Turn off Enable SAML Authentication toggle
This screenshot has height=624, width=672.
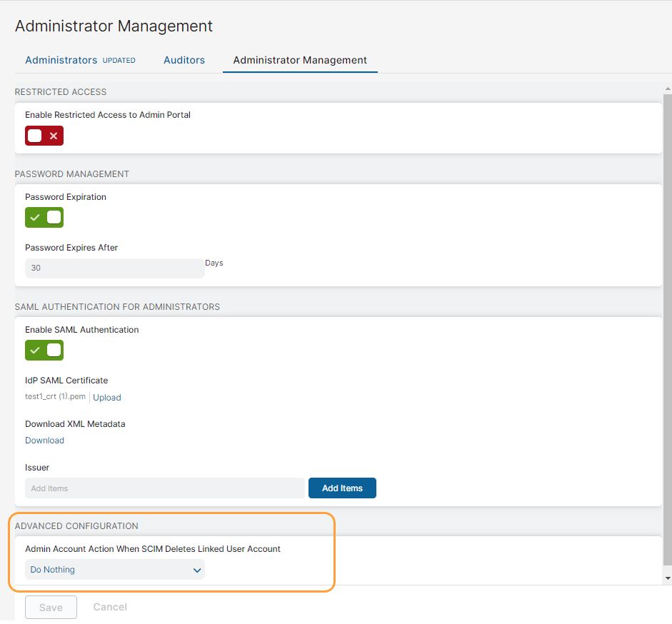44,351
